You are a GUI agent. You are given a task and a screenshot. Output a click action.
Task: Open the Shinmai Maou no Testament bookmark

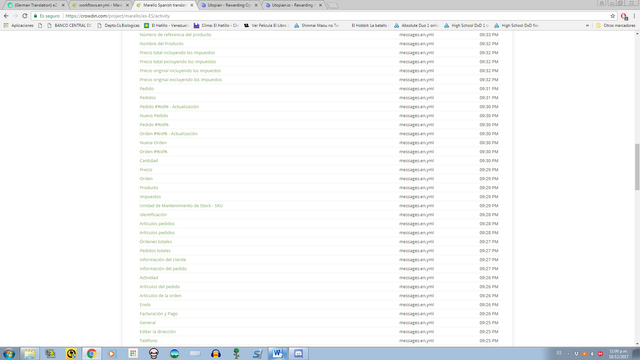click(316, 25)
